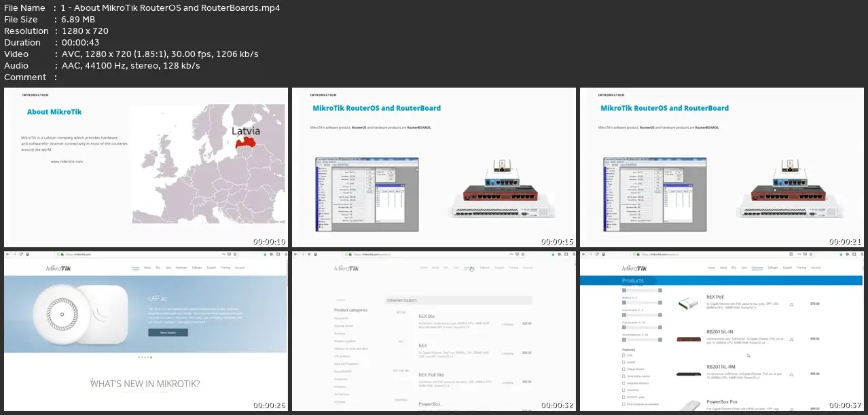Click the file size value 6.89 MB
The image size is (868, 415).
point(77,20)
